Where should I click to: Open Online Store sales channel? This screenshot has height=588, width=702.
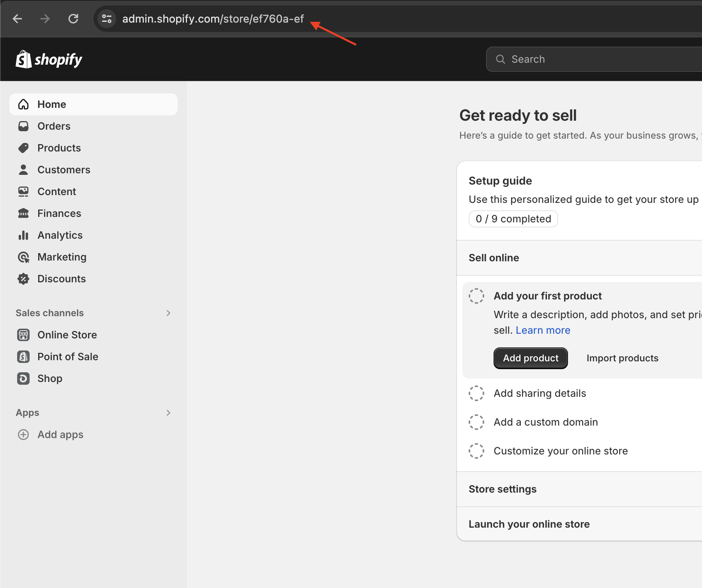click(93, 335)
